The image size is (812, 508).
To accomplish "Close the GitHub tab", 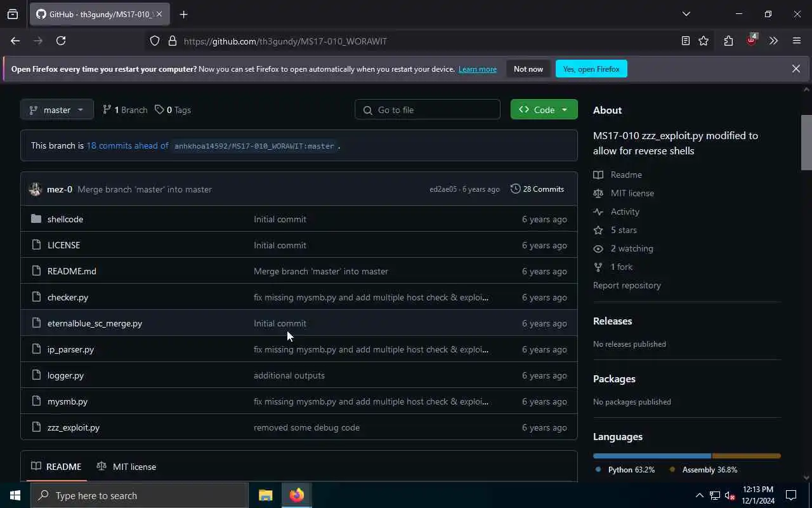I will pyautogui.click(x=159, y=14).
